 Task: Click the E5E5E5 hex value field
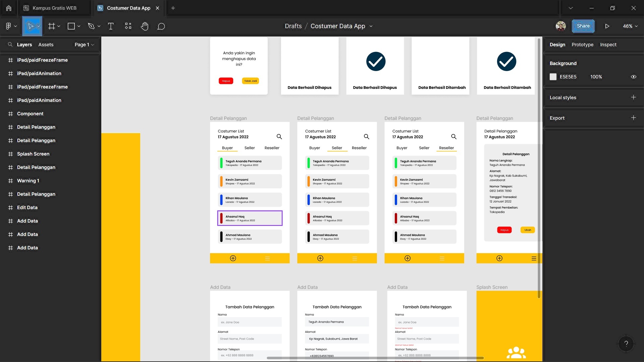point(568,77)
